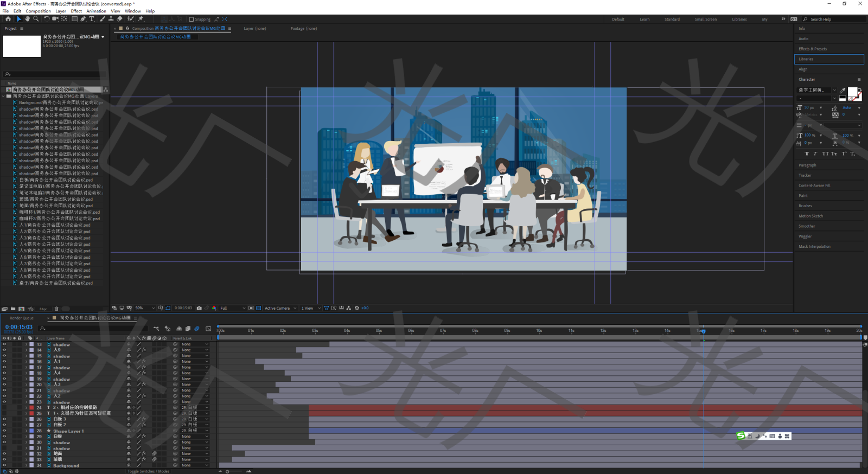Select the Clone Stamp tool

tap(111, 19)
